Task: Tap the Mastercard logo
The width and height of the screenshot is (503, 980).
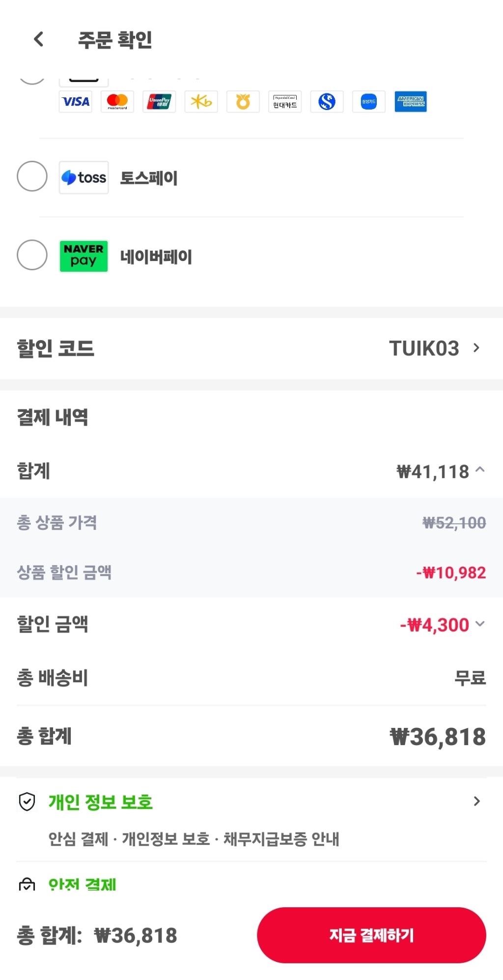Action: pos(117,102)
